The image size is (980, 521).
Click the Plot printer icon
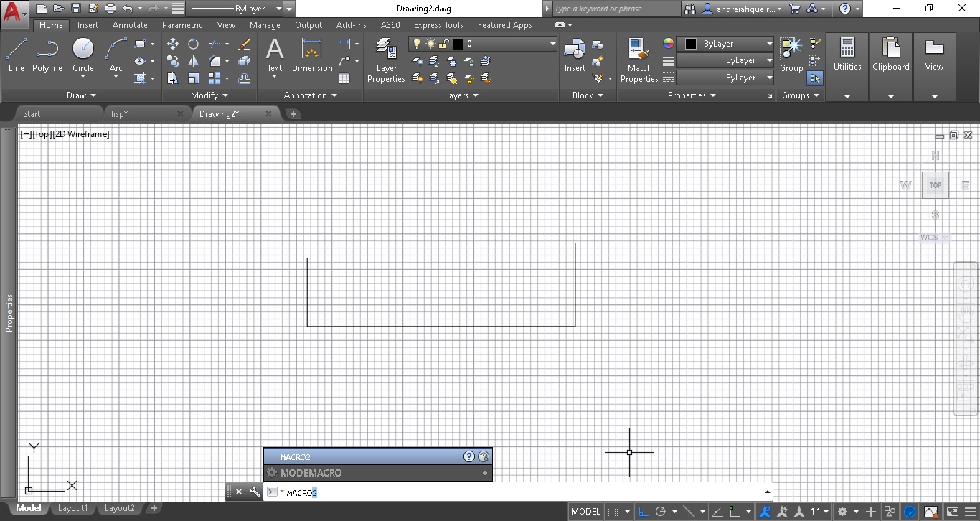click(110, 9)
